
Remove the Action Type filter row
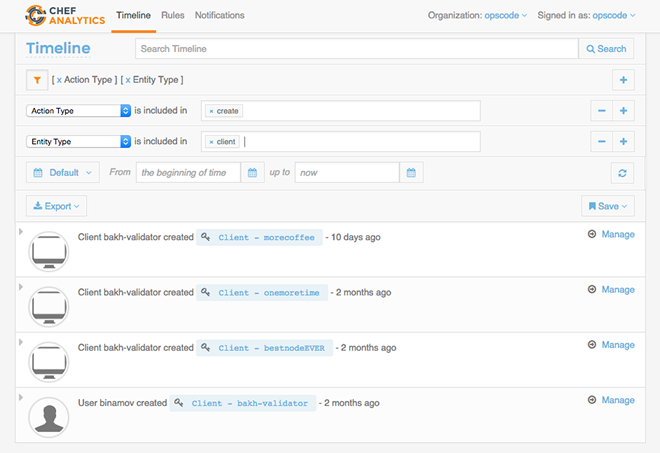click(x=600, y=111)
